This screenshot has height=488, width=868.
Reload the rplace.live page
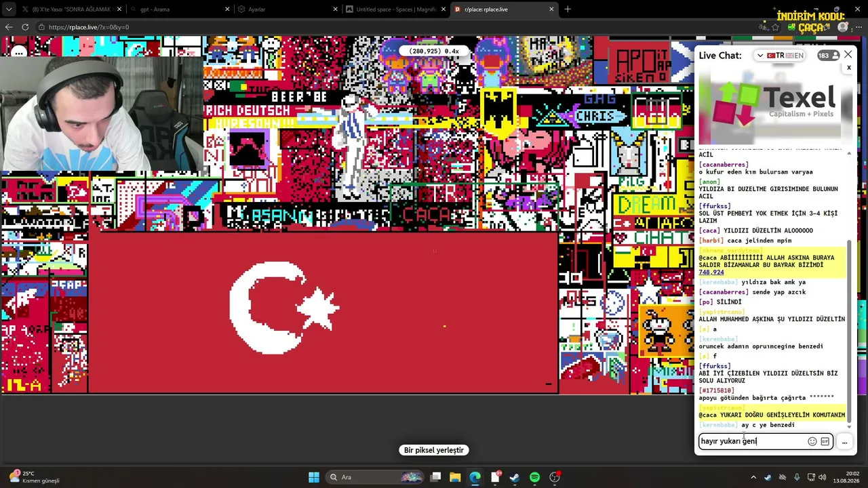coord(25,27)
